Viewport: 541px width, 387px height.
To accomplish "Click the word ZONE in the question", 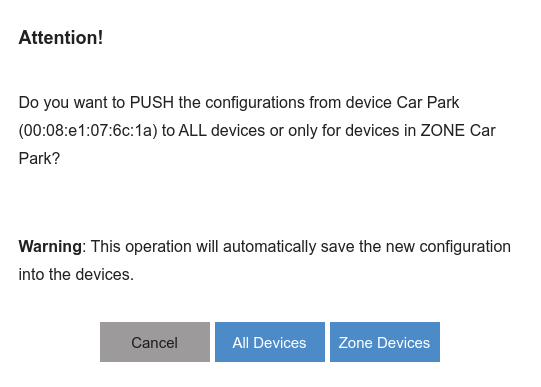I will 443,131.
